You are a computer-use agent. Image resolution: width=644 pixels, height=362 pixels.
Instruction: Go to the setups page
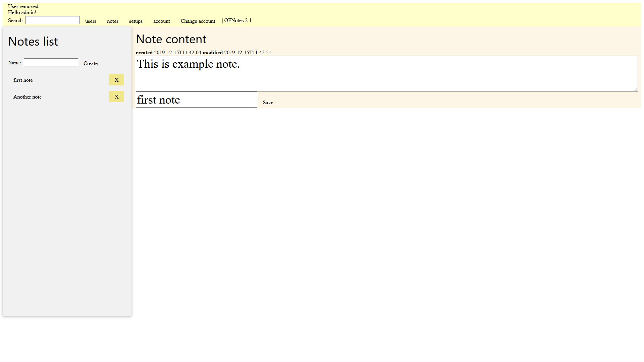(136, 21)
